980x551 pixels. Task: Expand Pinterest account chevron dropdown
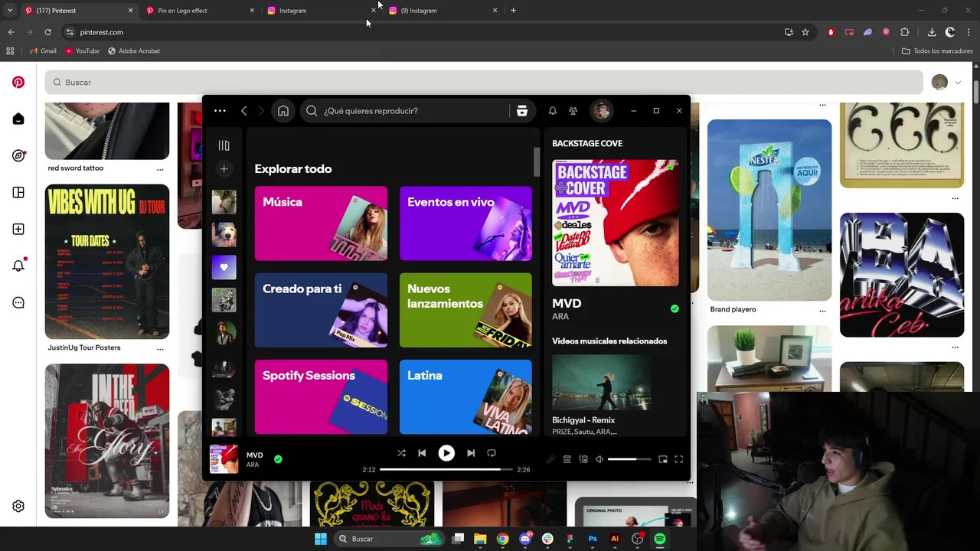click(x=958, y=83)
